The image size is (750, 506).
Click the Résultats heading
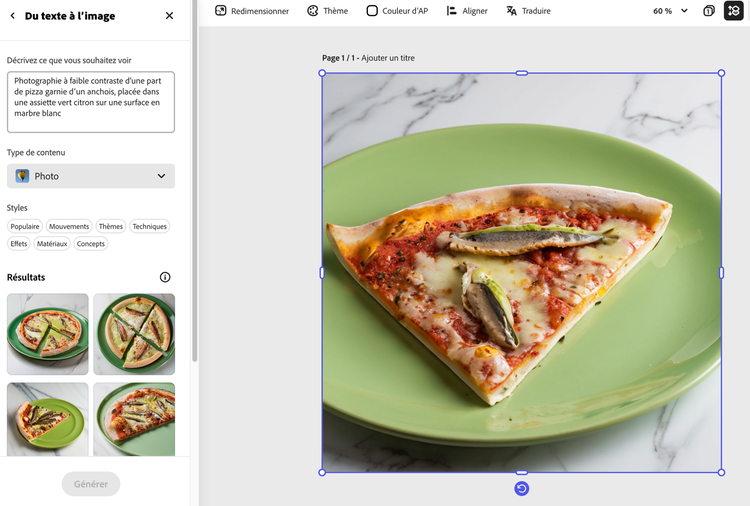(x=26, y=277)
